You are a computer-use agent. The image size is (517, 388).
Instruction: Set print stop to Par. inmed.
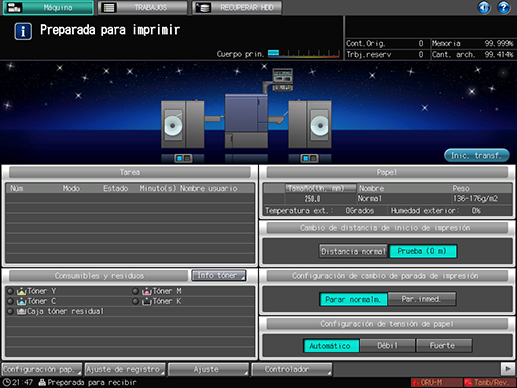click(x=422, y=299)
